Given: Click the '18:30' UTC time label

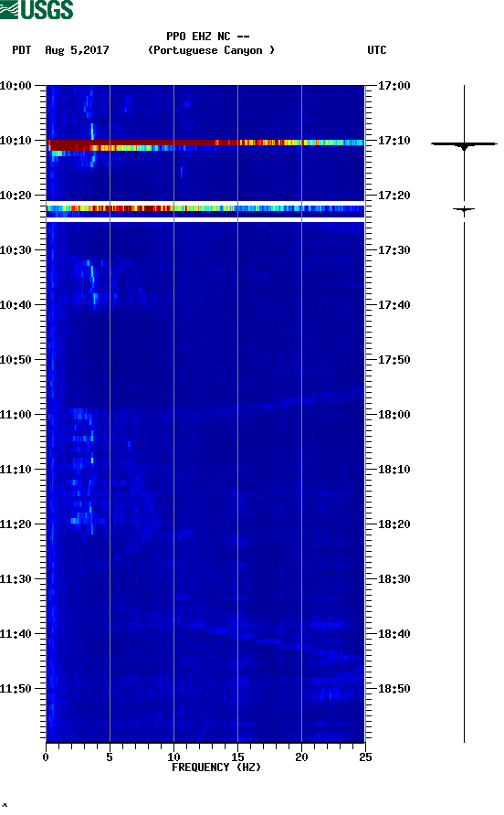Looking at the screenshot, I should [394, 579].
